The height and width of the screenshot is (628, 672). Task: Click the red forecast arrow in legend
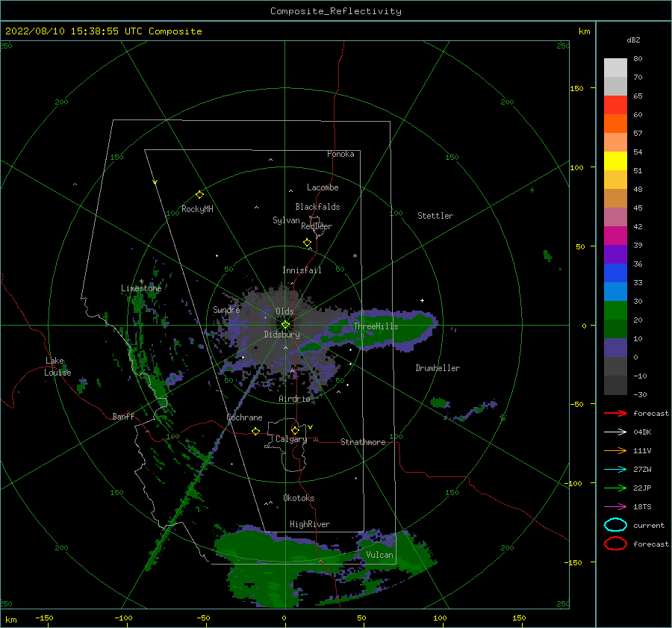tap(615, 413)
